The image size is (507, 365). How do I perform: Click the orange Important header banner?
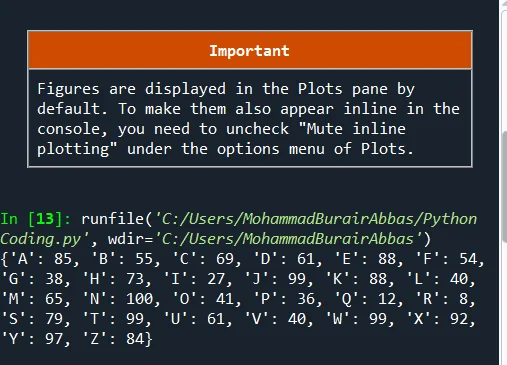pyautogui.click(x=250, y=50)
